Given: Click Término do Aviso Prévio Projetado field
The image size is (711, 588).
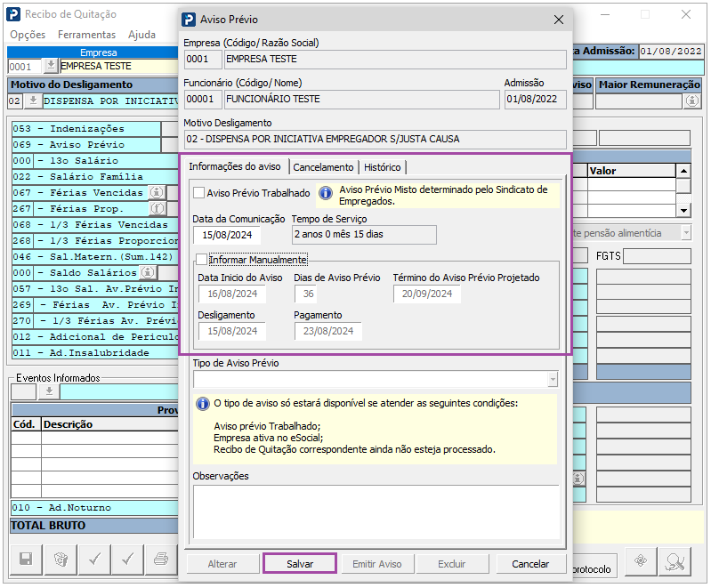Looking at the screenshot, I should point(427,294).
